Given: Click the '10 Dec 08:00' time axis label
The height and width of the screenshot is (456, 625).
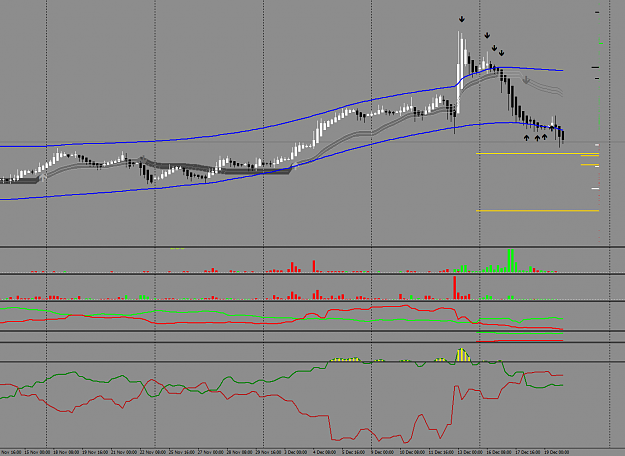Looking at the screenshot, I should pyautogui.click(x=413, y=452).
